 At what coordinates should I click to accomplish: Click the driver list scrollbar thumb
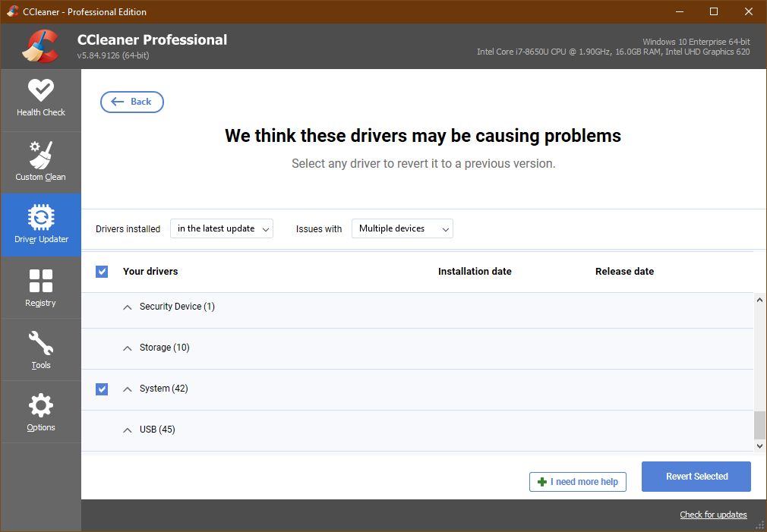click(759, 426)
